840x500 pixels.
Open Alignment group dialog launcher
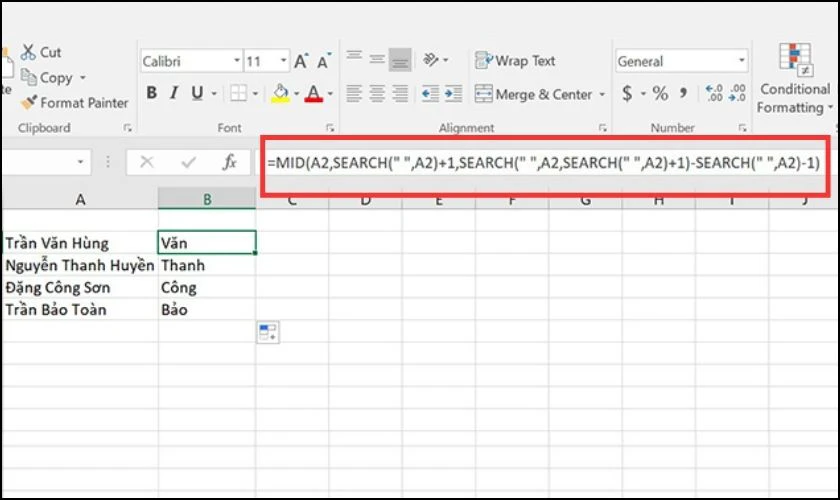tap(603, 128)
